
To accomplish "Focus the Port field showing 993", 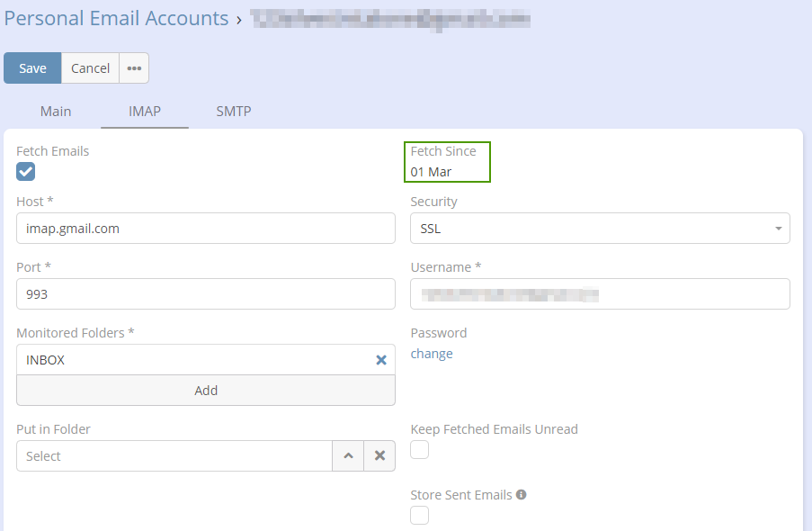I will point(206,294).
